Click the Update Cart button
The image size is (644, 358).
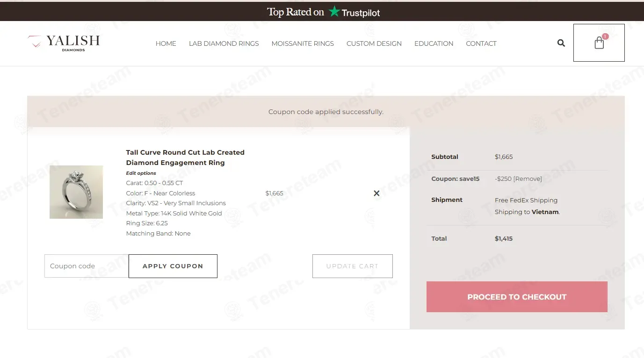[353, 266]
